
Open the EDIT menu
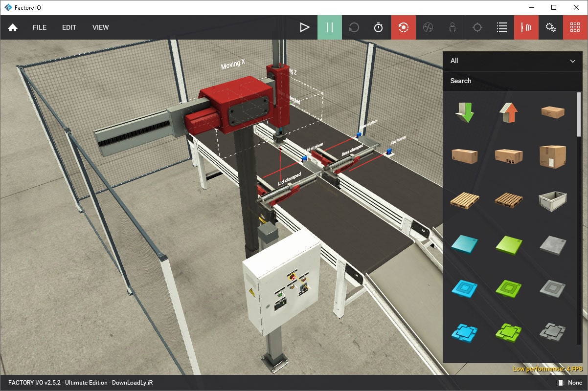[69, 27]
